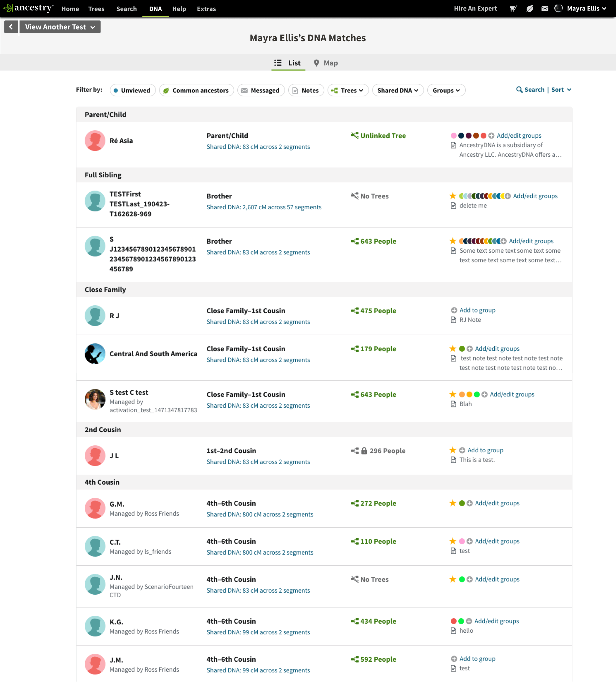Click the search magnifier icon
The width and height of the screenshot is (616, 685).
coord(519,90)
